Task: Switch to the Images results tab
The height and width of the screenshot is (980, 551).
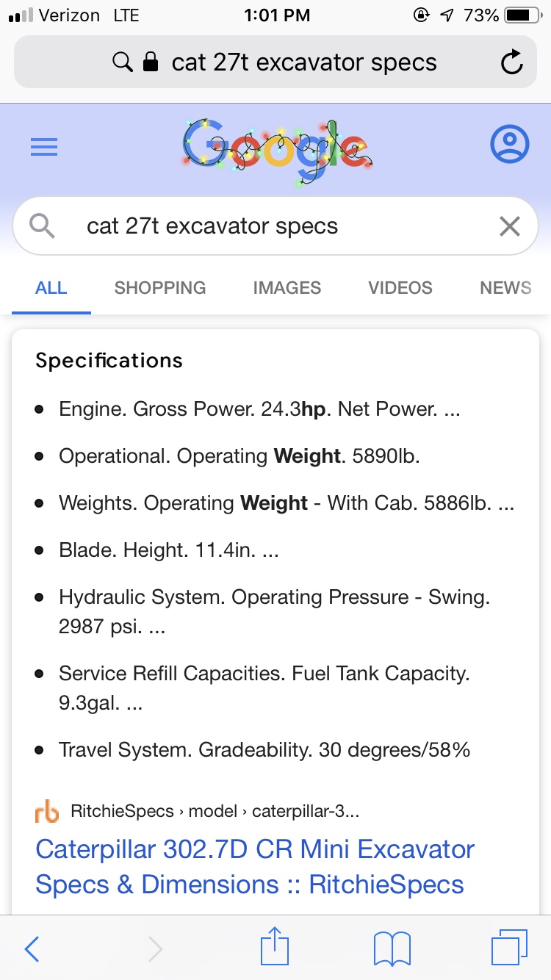Action: click(x=287, y=288)
